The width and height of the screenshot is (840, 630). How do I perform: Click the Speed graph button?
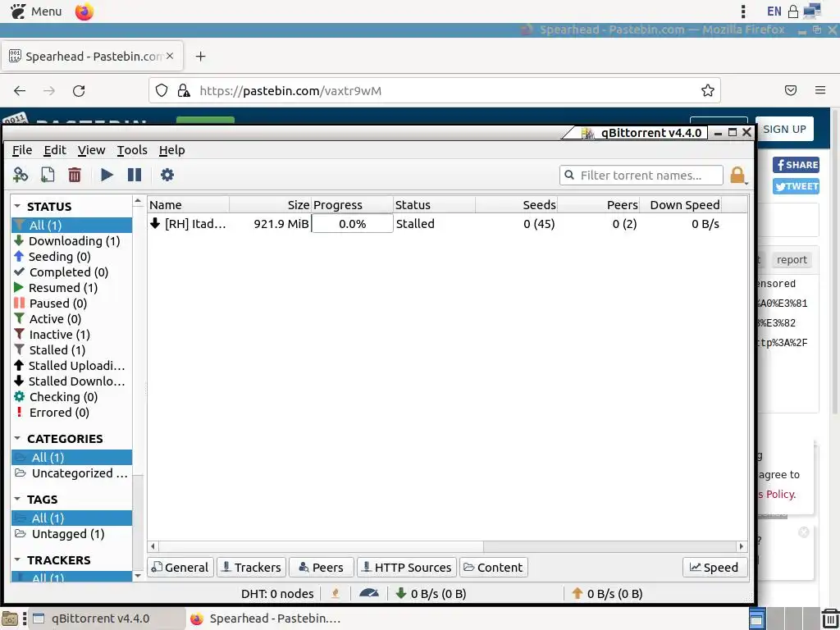tap(714, 568)
